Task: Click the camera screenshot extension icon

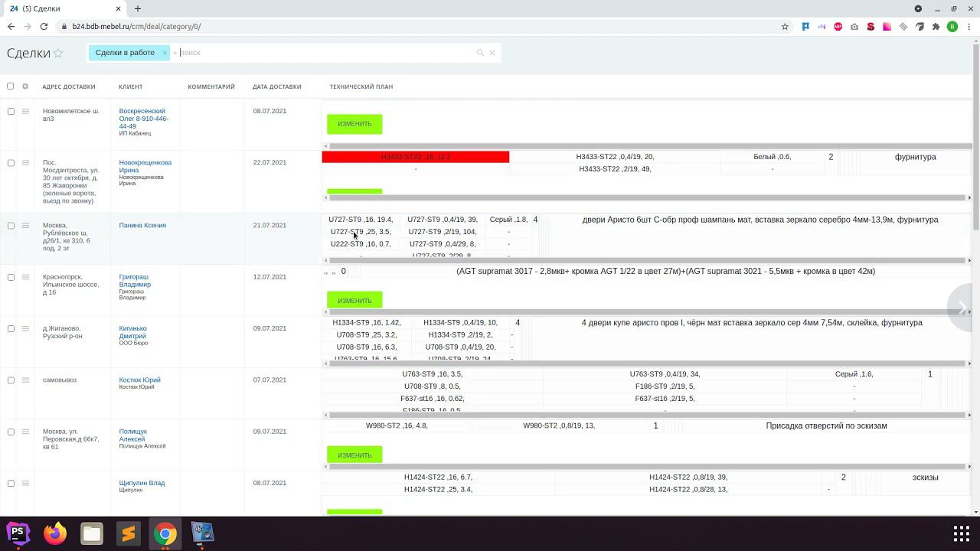Action: tap(854, 26)
